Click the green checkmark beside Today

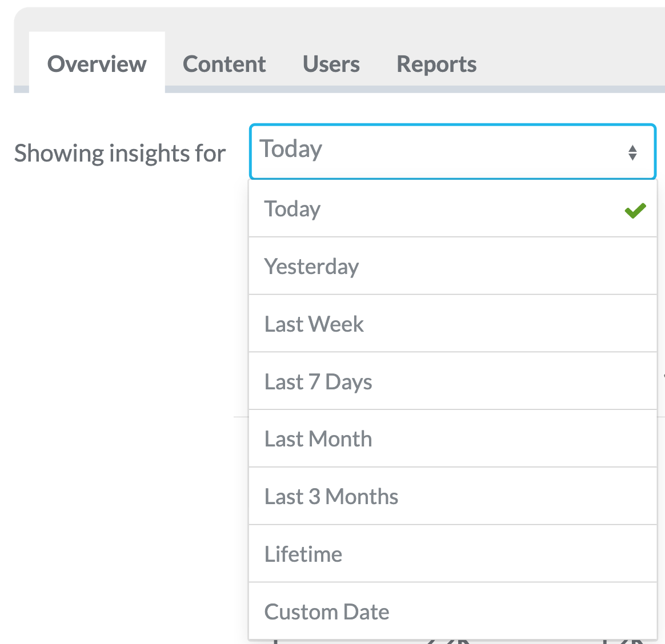635,211
